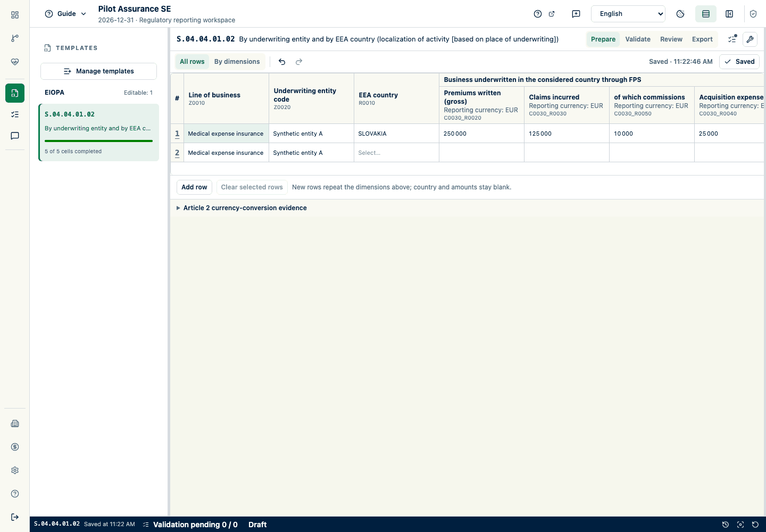Open the dollar currency icon in sidebar
Screen dimensions: 766x532
click(15, 447)
